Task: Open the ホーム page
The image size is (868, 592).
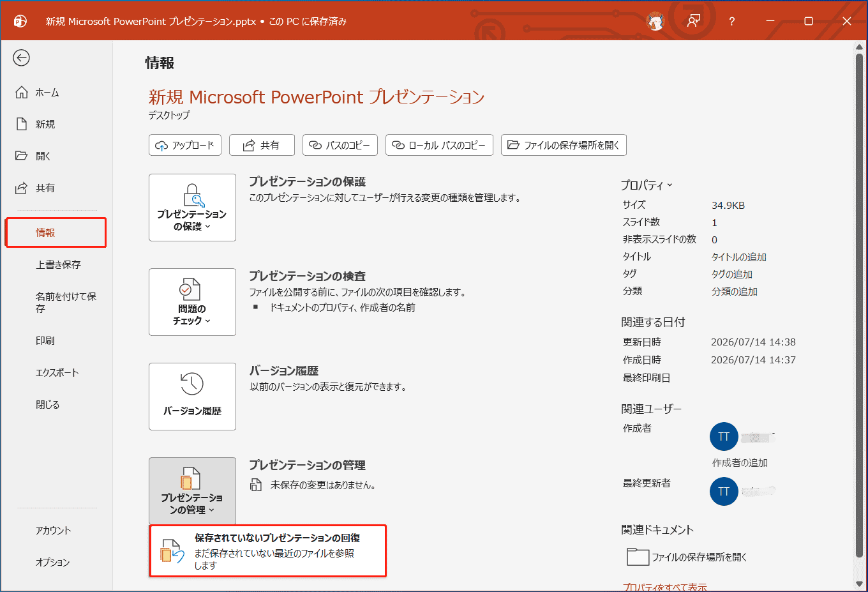Action: click(37, 93)
